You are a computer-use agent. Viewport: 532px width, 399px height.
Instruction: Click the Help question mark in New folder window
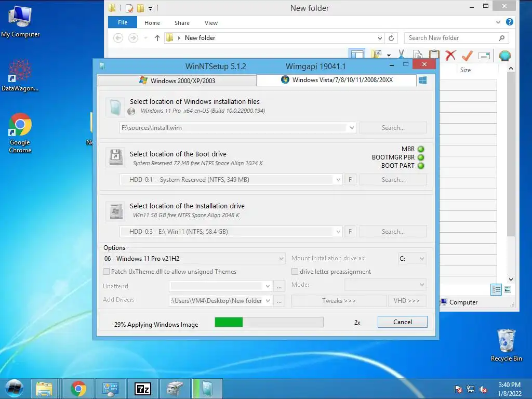pos(509,22)
